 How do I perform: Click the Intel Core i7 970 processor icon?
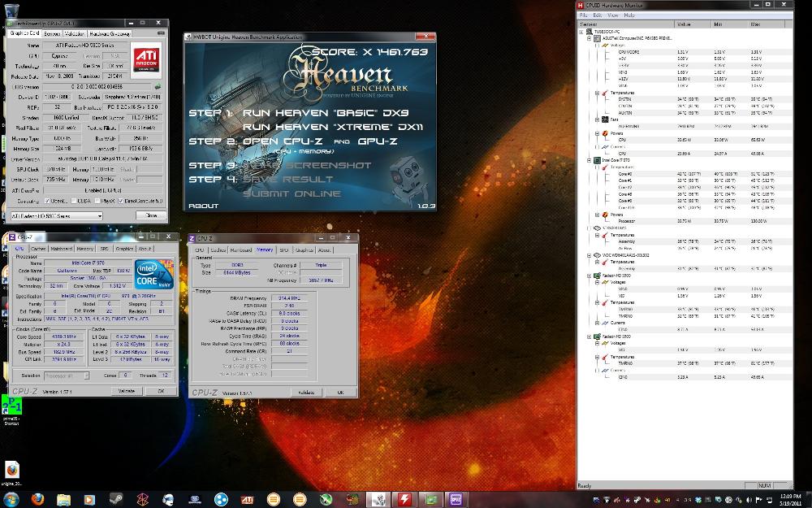597,160
